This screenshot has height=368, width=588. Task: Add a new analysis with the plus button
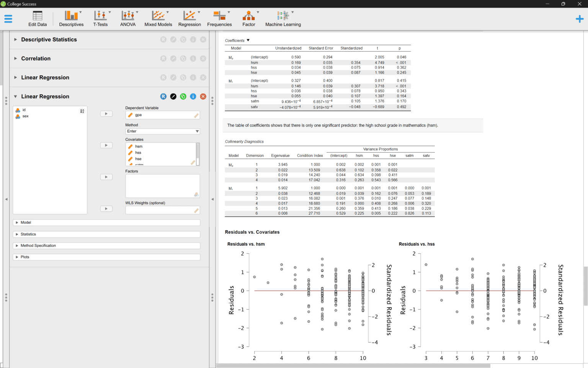pyautogui.click(x=580, y=18)
